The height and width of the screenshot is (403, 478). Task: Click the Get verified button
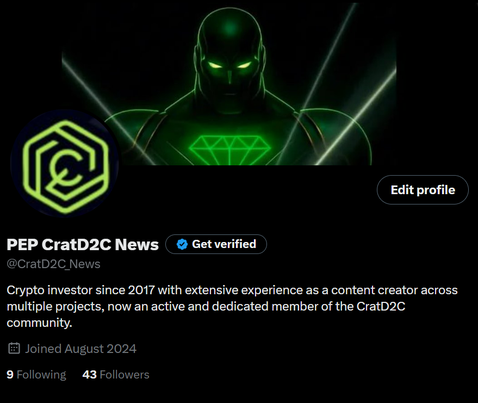click(x=216, y=244)
